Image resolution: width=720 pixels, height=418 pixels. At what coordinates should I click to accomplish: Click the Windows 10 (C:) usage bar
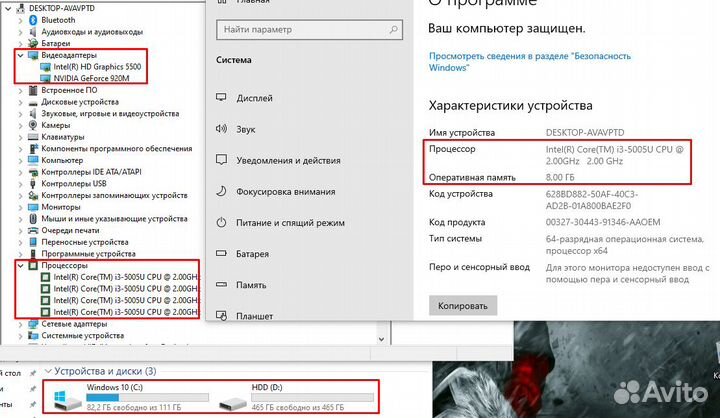click(147, 397)
